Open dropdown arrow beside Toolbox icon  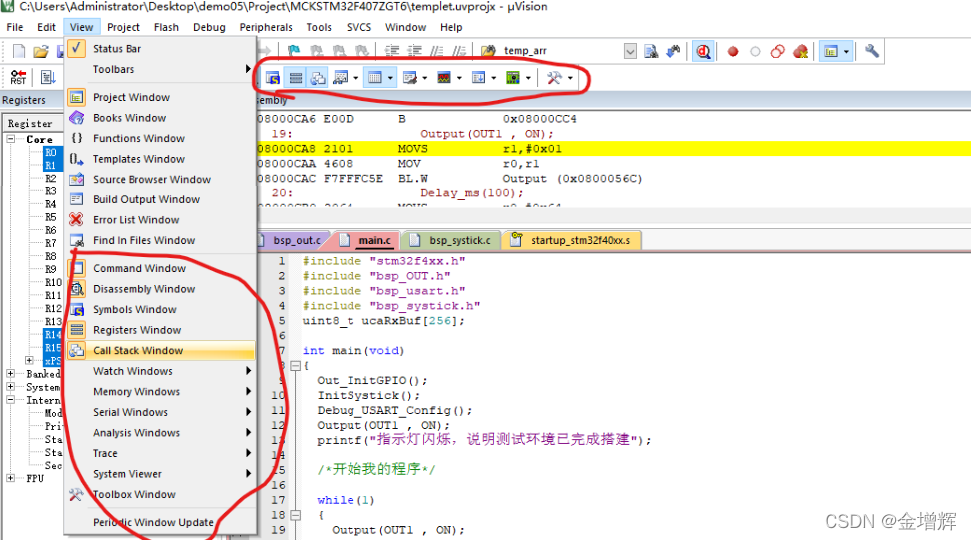pyautogui.click(x=570, y=78)
